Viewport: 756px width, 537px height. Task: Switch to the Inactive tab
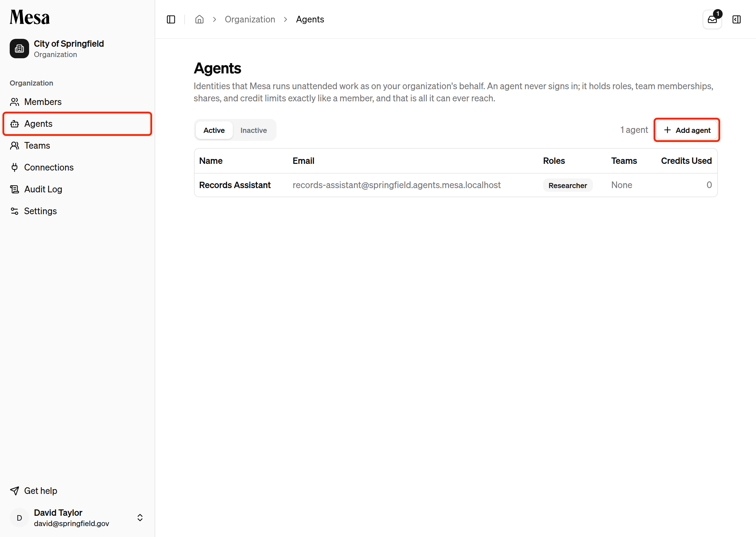point(254,130)
